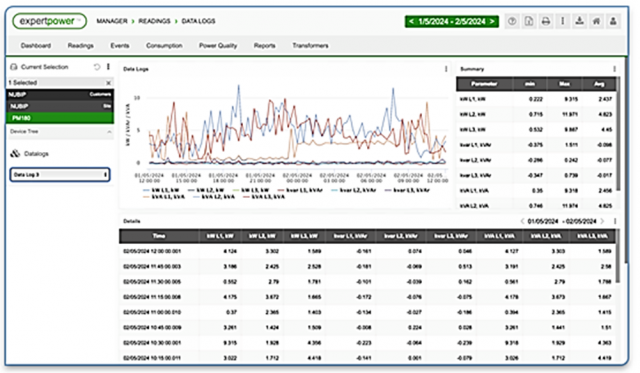The height and width of the screenshot is (373, 640).
Task: Toggle kW L3 series in chart legend
Action: pyautogui.click(x=251, y=191)
